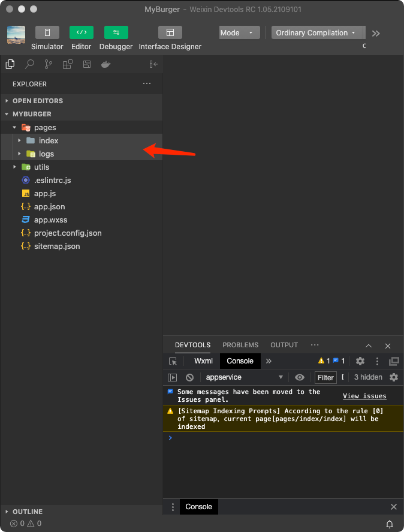Image resolution: width=404 pixels, height=532 pixels.
Task: Select the devtools Console tab
Action: [240, 361]
